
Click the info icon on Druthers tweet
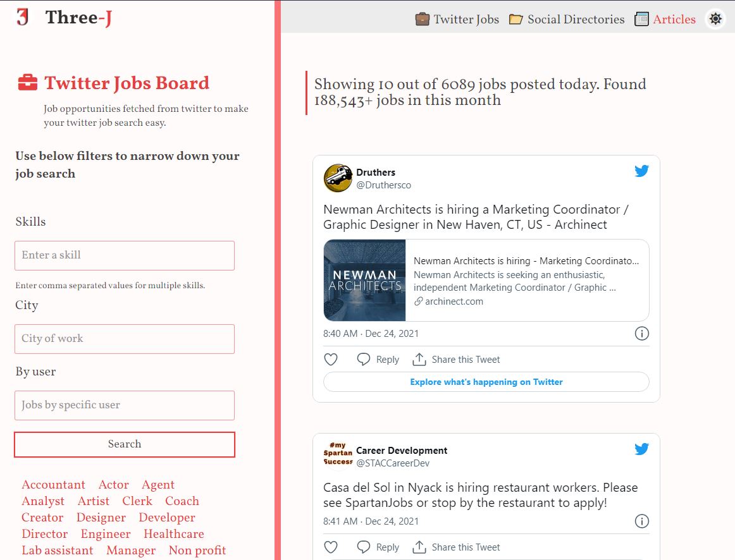click(x=642, y=333)
